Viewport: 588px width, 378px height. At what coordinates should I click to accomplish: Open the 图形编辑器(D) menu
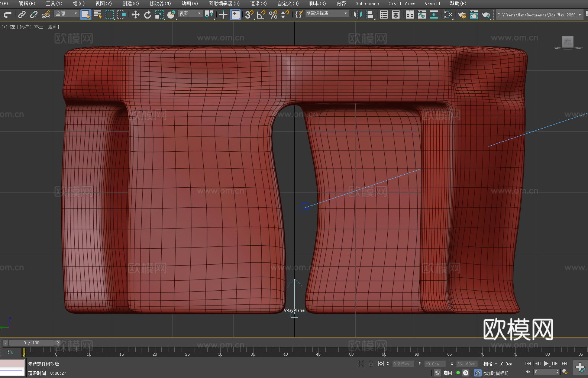click(x=224, y=3)
